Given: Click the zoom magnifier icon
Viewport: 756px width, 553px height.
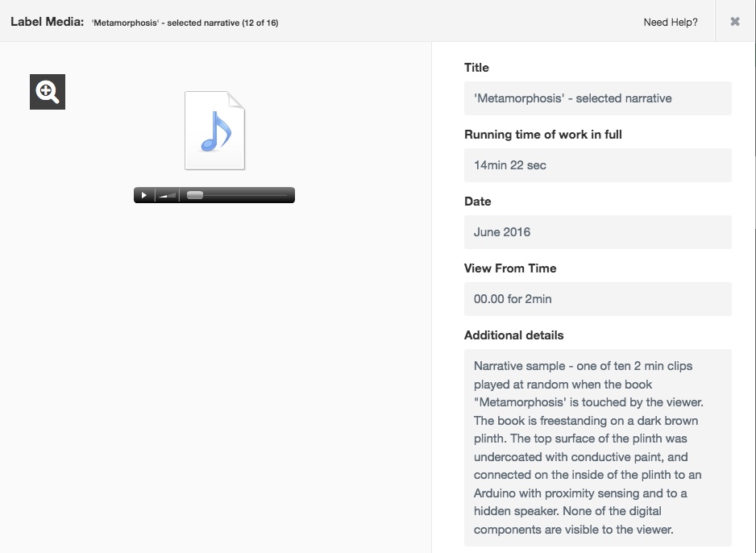Looking at the screenshot, I should pos(48,92).
